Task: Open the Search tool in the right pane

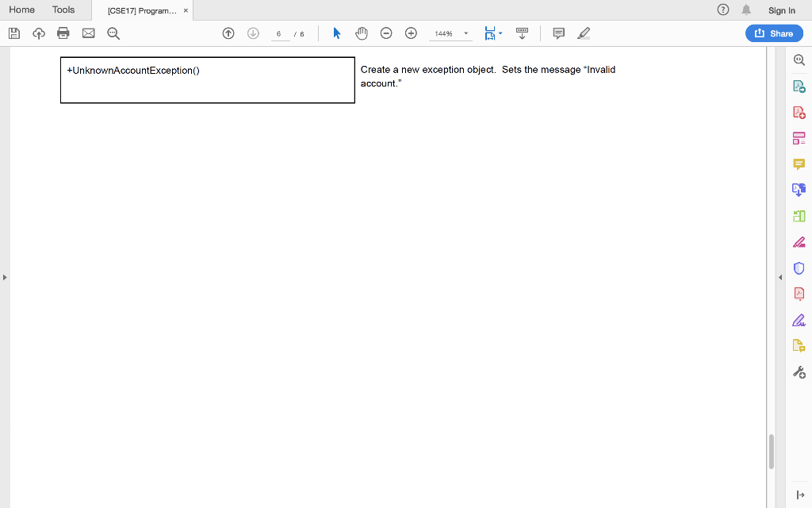Action: coord(799,60)
